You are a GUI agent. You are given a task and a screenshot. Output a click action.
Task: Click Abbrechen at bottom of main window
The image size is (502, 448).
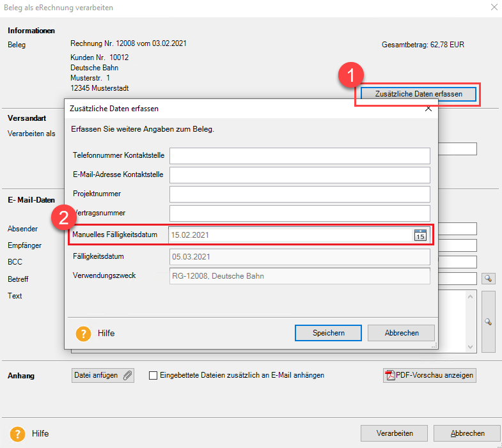tap(467, 433)
